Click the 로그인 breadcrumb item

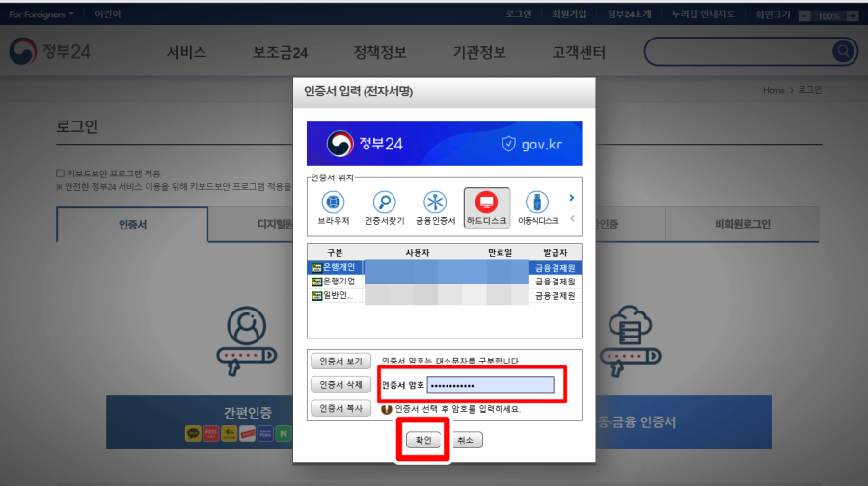pos(809,90)
